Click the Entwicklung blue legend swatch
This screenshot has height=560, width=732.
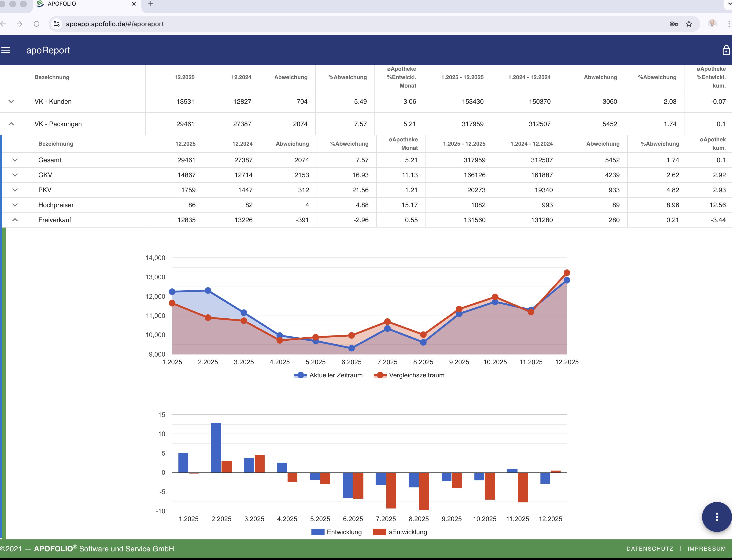pos(318,532)
